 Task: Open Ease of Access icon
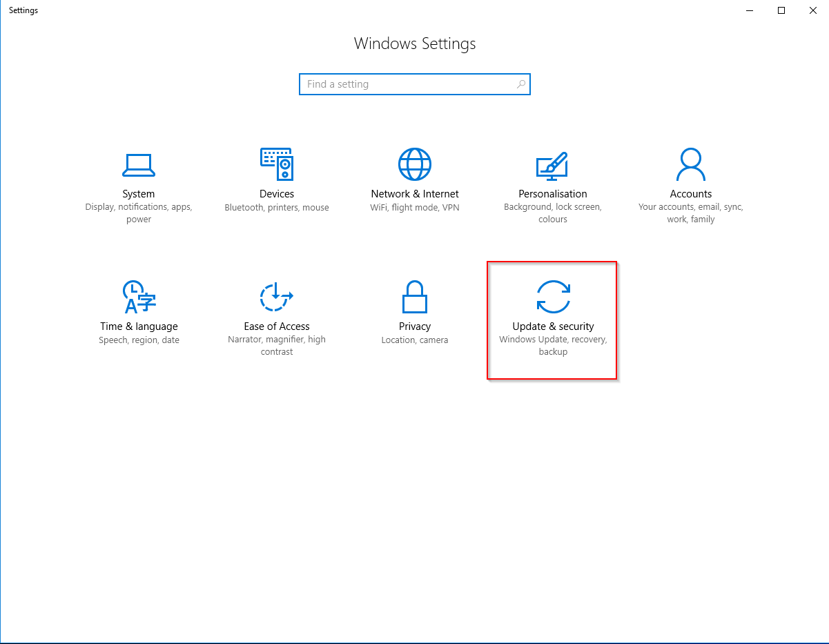tap(277, 297)
